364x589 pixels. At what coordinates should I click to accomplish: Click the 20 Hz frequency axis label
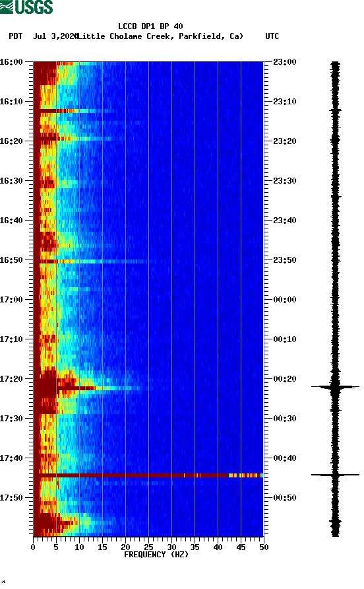pyautogui.click(x=125, y=547)
